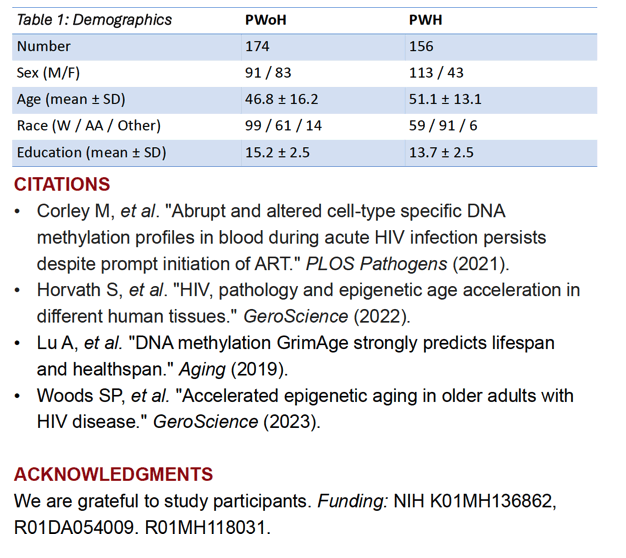The height and width of the screenshot is (558, 626).
Task: Open the Lu A GrimAge Aging citation
Action: (295, 356)
